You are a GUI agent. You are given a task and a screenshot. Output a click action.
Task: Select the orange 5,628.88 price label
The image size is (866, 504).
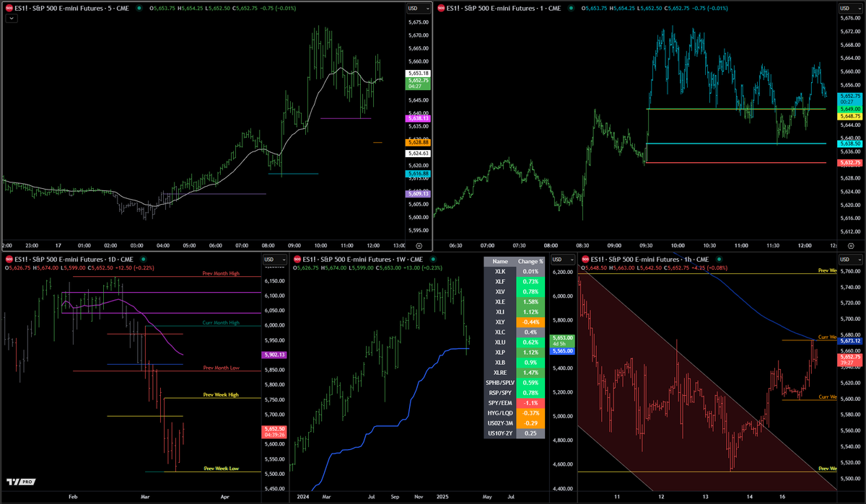tap(419, 143)
